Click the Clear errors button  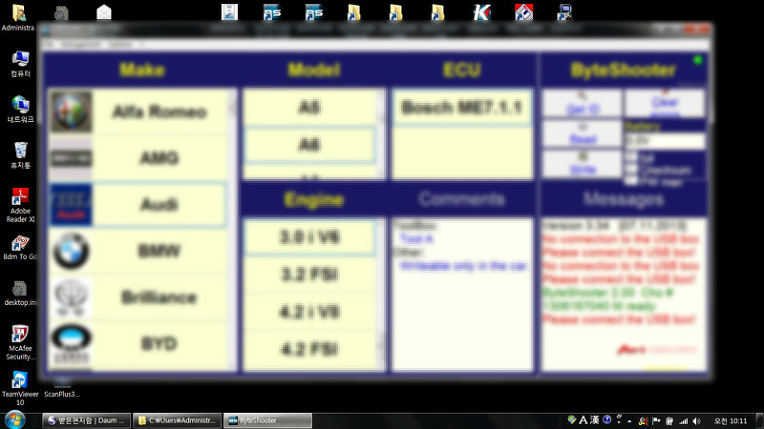pos(665,103)
